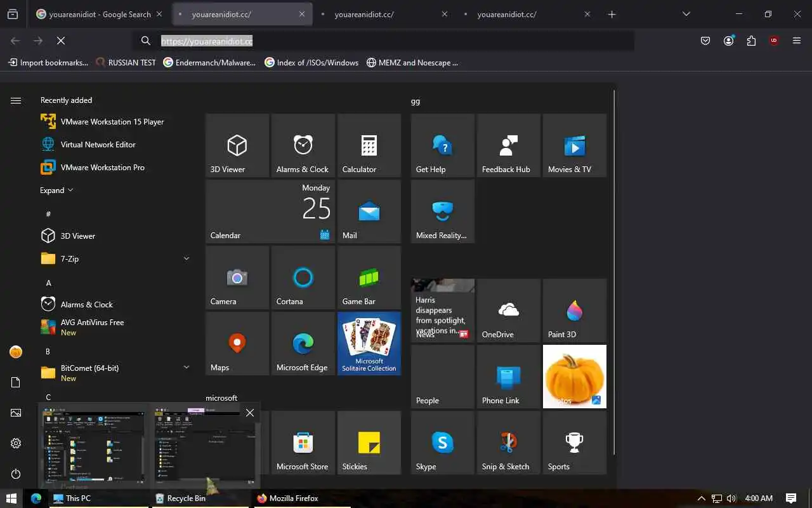Open the Mail tile
This screenshot has width=812, height=508.
[369, 211]
